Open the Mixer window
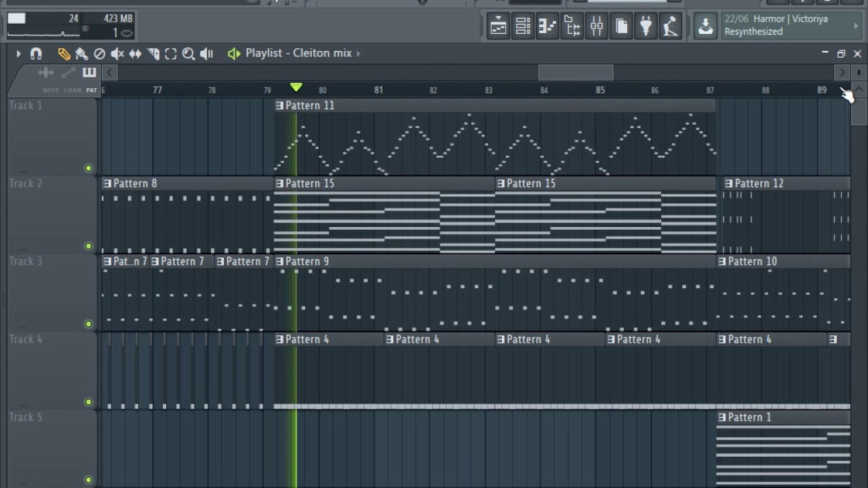This screenshot has width=868, height=488. point(597,26)
